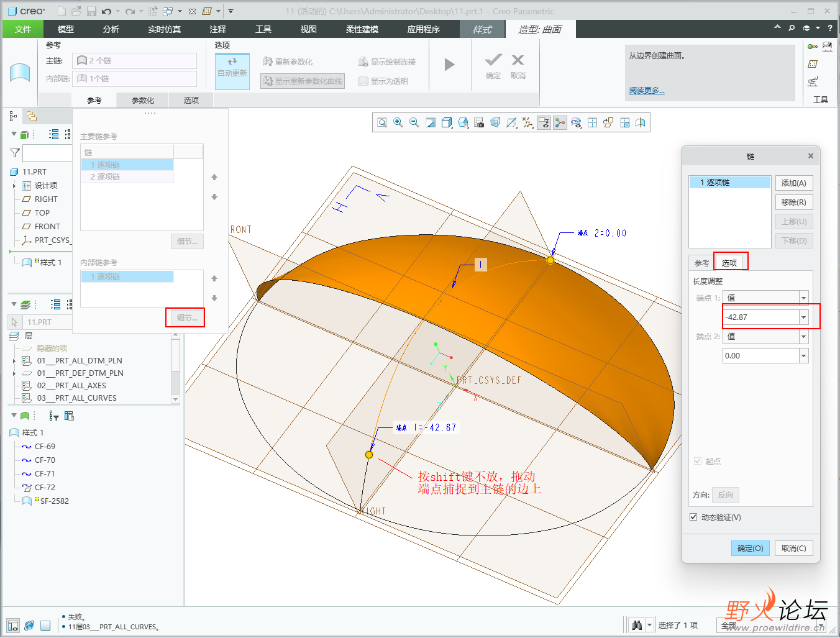Switch to 选项 tab in 链 dialog

pos(729,263)
